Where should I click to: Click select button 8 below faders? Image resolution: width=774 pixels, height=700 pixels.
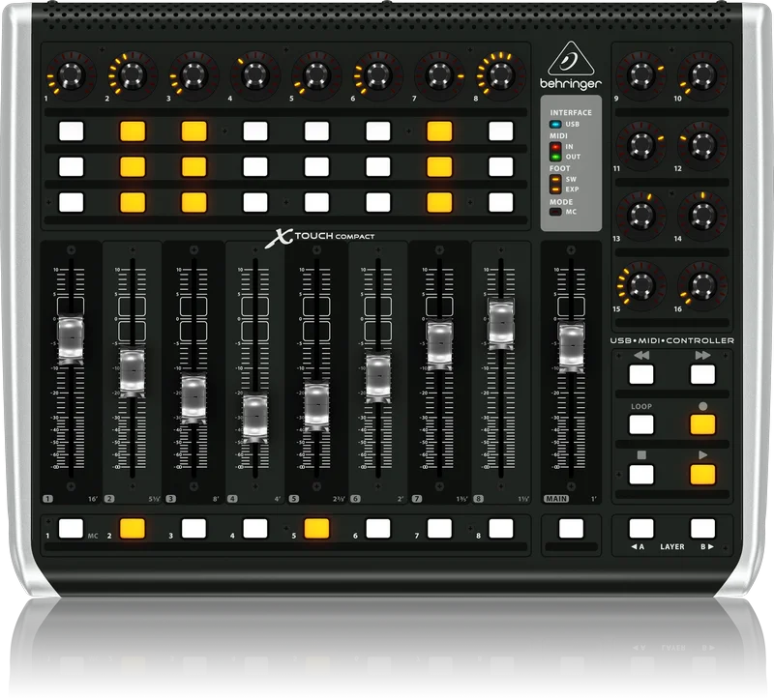501,528
